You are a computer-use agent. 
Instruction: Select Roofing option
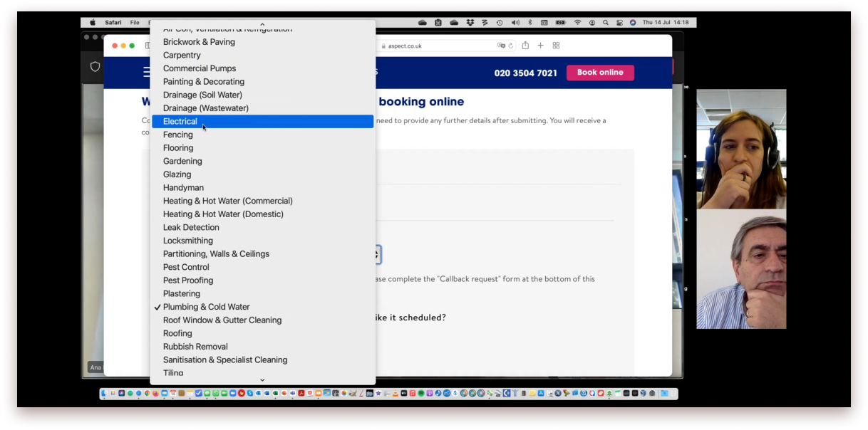(x=263, y=333)
